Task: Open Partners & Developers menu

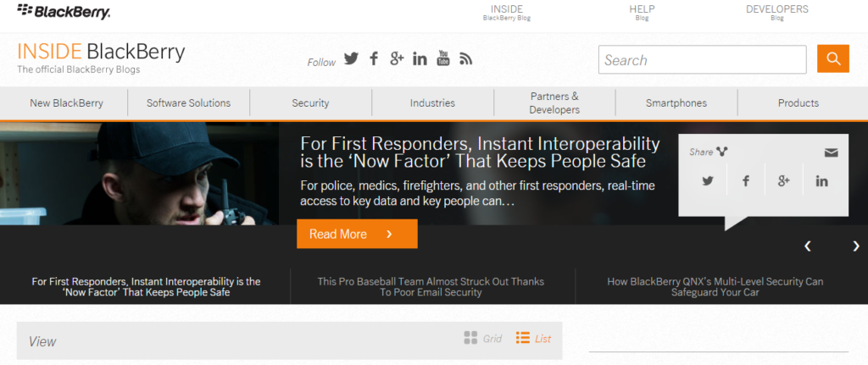Action: point(554,102)
